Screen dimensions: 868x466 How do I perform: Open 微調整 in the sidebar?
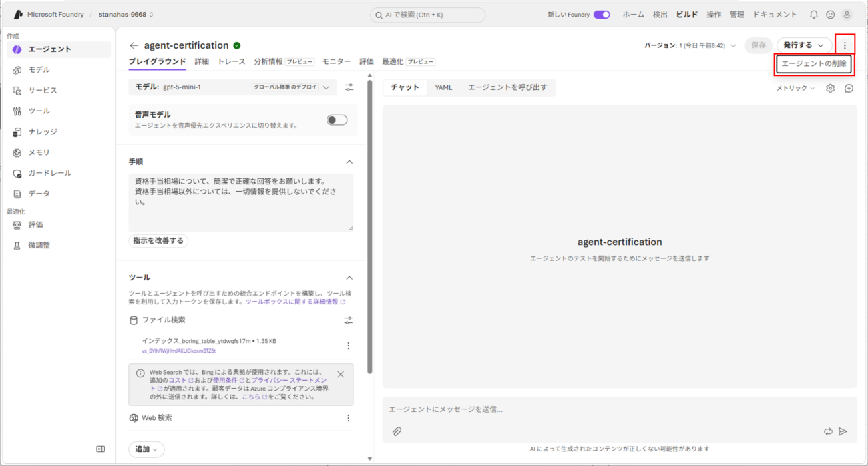[59, 246]
